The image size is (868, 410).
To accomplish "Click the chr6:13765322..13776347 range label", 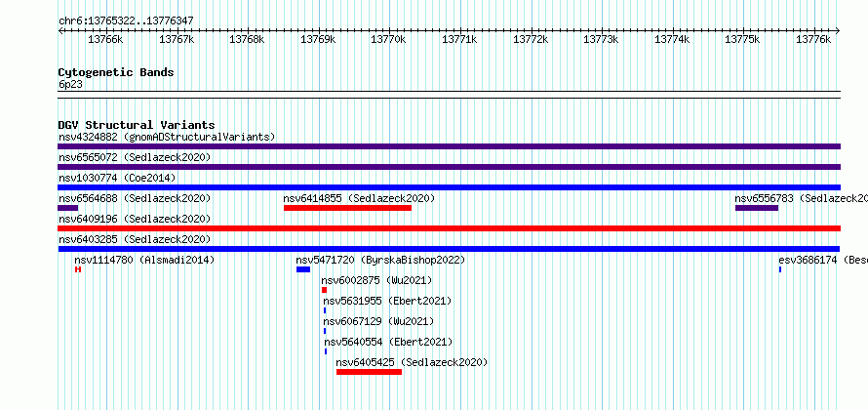I will [x=126, y=21].
